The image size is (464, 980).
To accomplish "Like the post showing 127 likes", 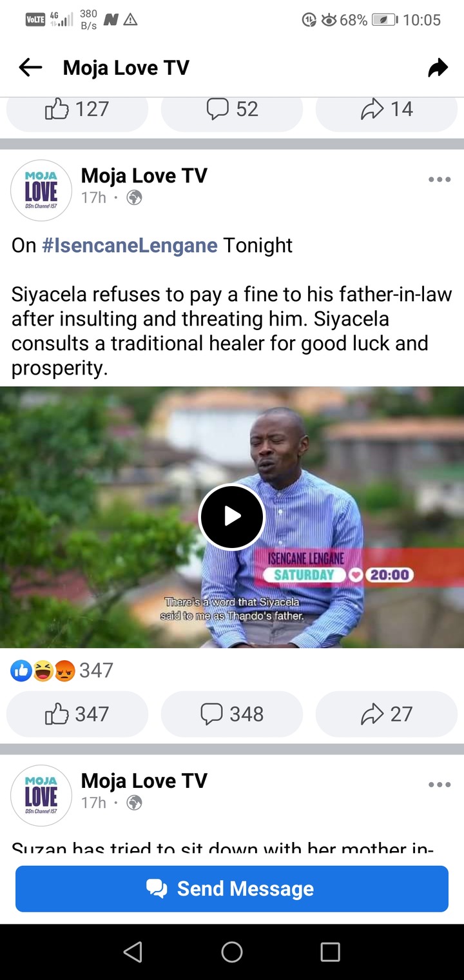I will pos(77,111).
